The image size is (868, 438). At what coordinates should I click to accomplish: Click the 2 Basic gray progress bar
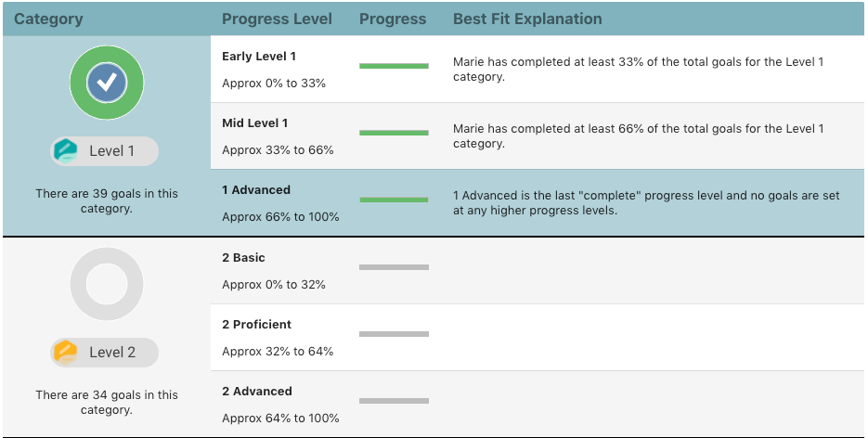[x=394, y=267]
